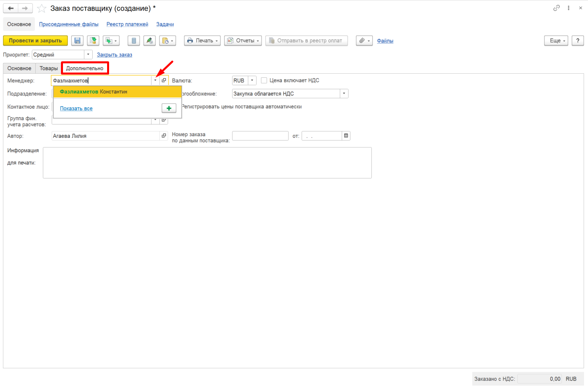
Task: Click Показать все in suggestion list
Action: (x=76, y=108)
